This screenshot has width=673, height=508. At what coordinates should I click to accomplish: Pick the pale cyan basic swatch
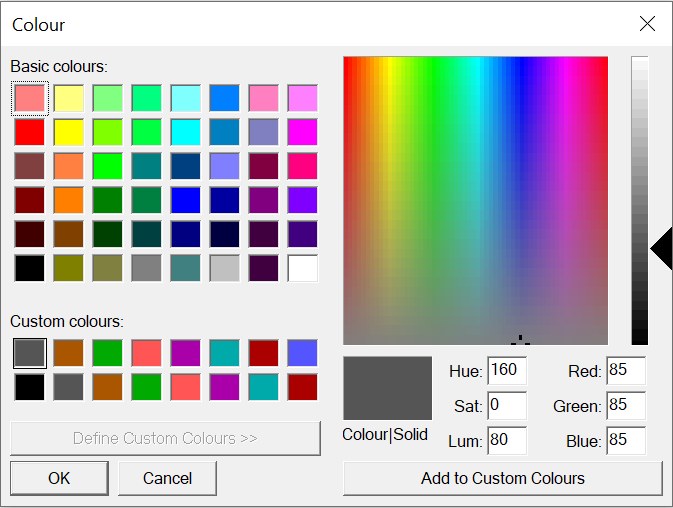click(185, 98)
